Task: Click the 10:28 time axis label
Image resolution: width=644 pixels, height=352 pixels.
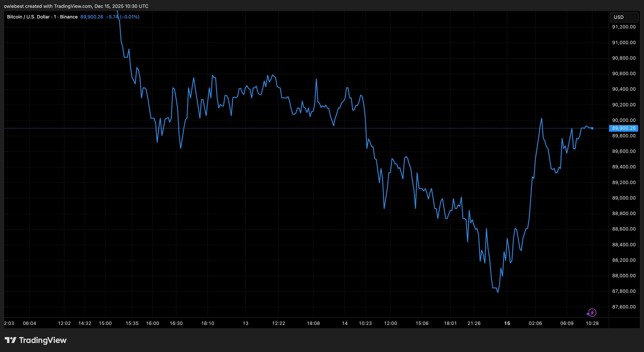Action: click(592, 323)
